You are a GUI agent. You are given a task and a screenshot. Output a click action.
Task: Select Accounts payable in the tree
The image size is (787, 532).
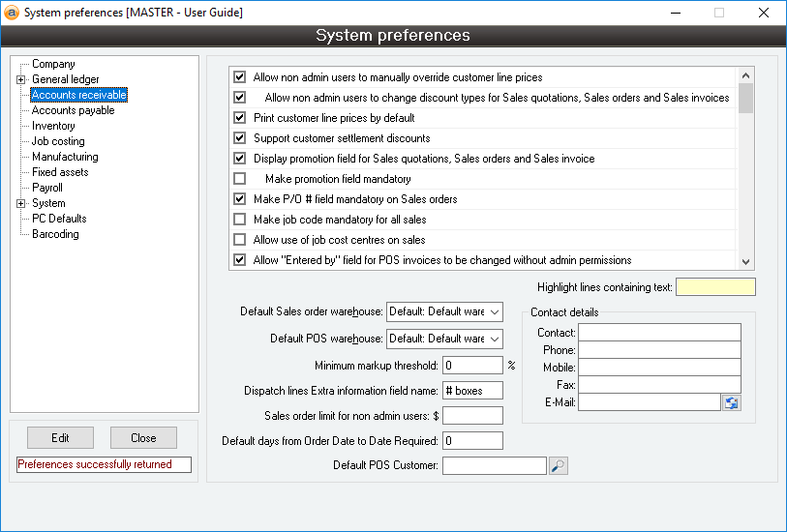tap(73, 110)
